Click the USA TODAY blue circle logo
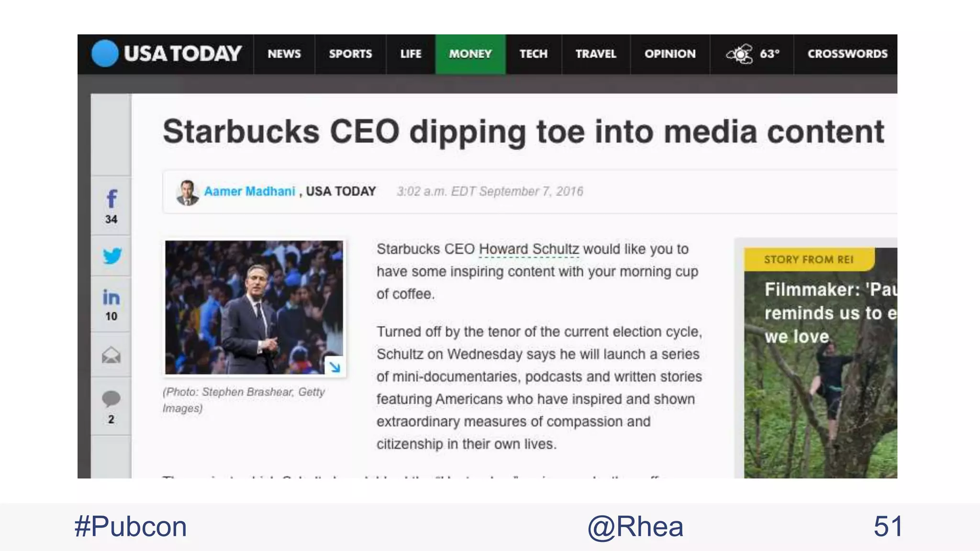The image size is (980, 551). [x=104, y=53]
